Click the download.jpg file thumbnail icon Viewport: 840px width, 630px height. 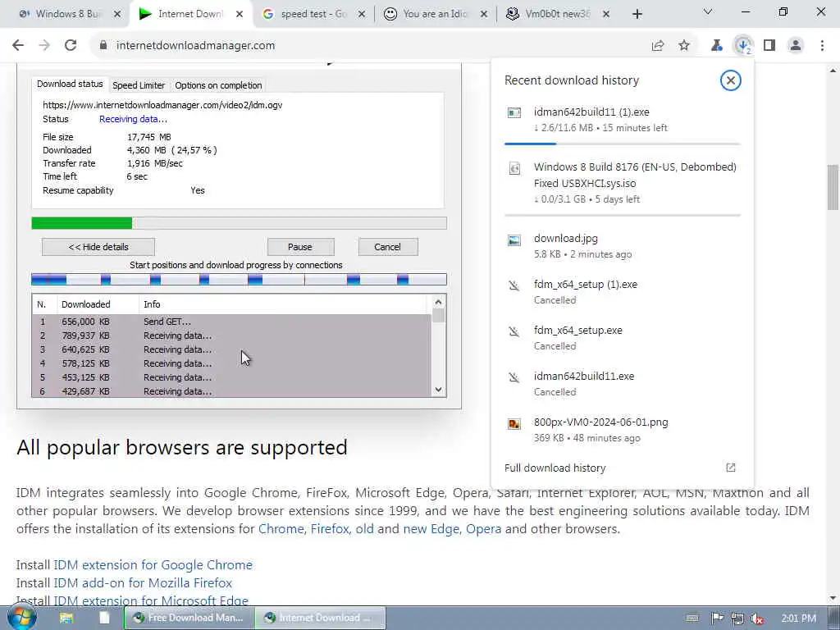(x=514, y=240)
